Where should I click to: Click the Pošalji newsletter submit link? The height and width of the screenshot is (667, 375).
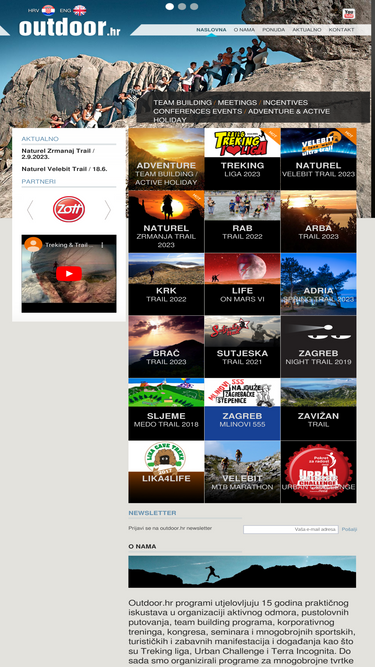(x=349, y=530)
